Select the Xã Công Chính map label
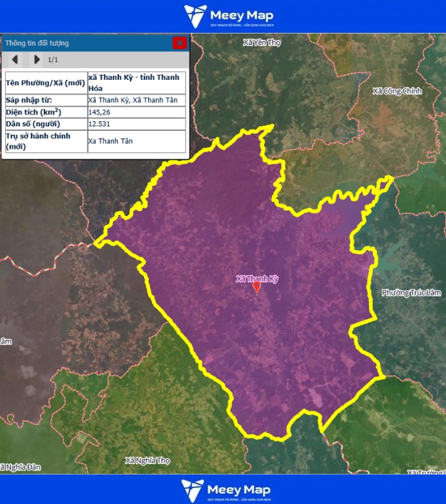Viewport: 446px width, 504px height. click(x=397, y=92)
